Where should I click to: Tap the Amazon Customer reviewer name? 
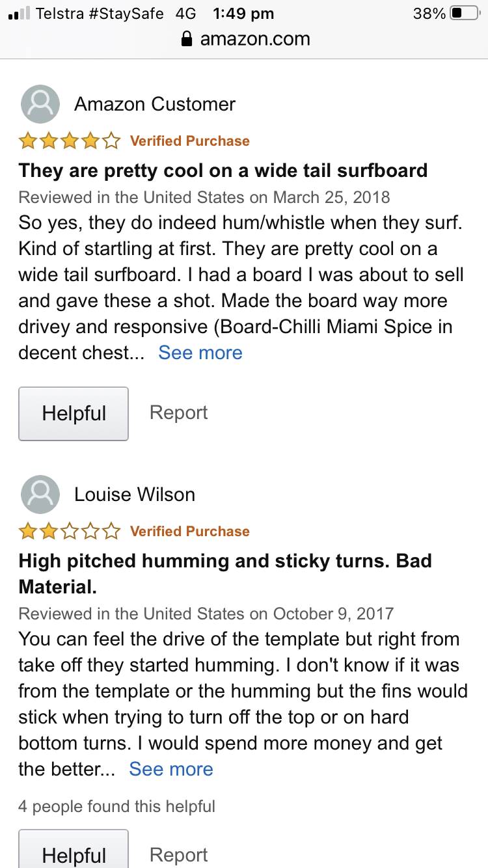pos(155,104)
